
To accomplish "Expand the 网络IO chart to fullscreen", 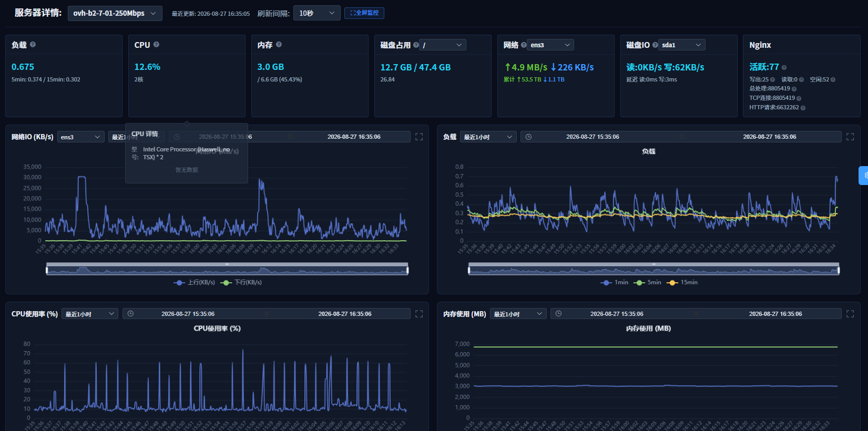I will (x=419, y=137).
